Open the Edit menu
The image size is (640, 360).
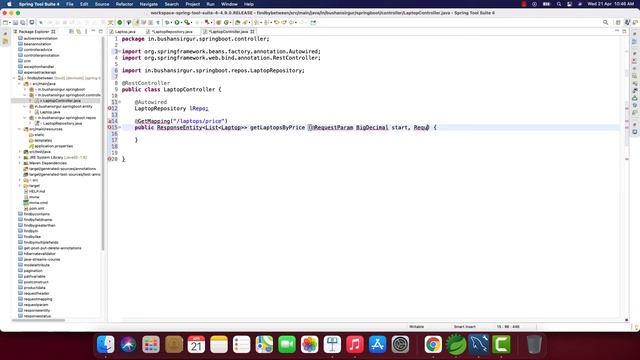[84, 4]
